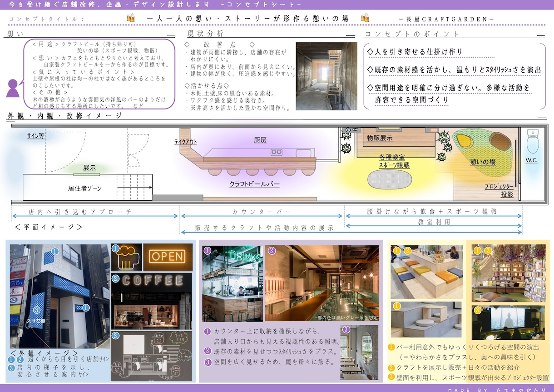Viewport: 554px width, 392px height.
Task: Click the neon beer mug sign image
Action: click(126, 258)
